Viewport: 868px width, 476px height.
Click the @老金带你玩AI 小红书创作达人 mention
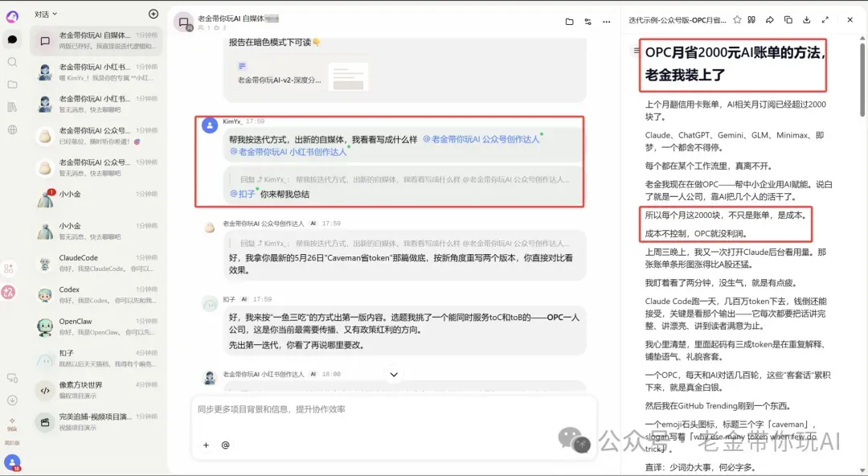[x=288, y=152]
